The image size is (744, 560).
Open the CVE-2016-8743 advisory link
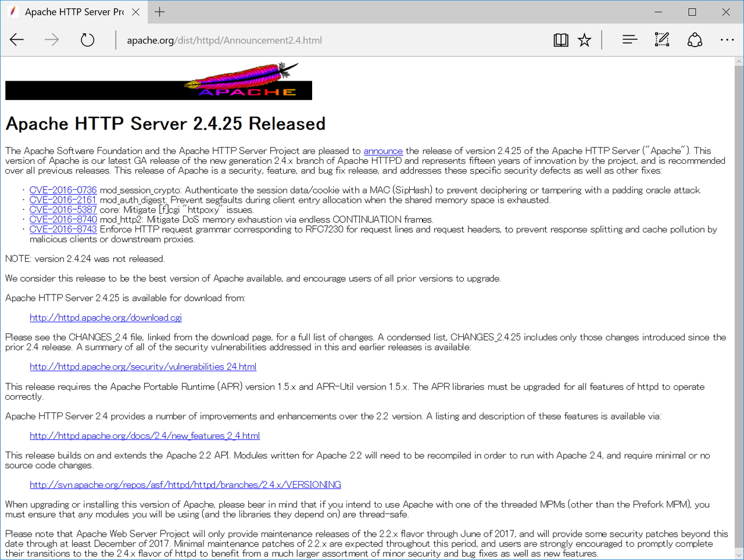[63, 229]
